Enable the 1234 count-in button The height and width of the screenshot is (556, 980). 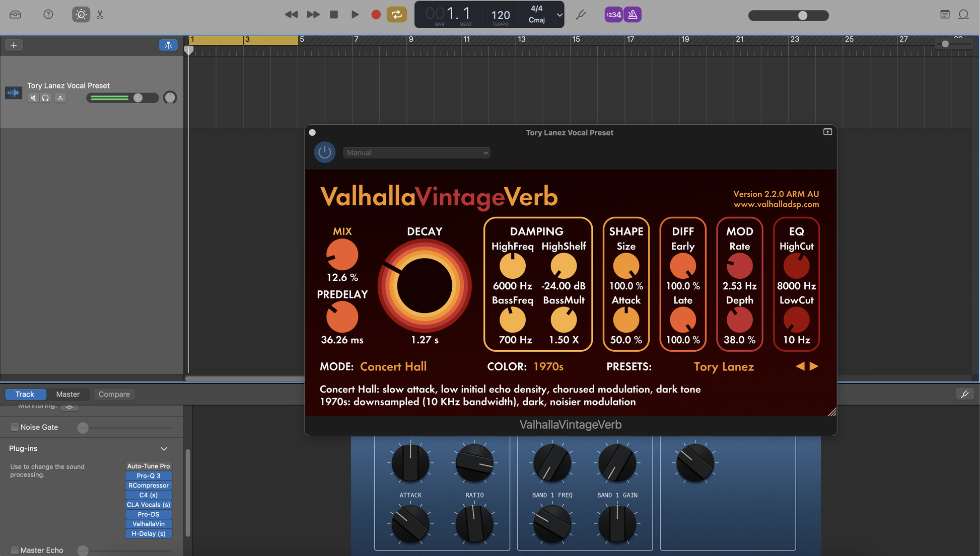point(613,15)
